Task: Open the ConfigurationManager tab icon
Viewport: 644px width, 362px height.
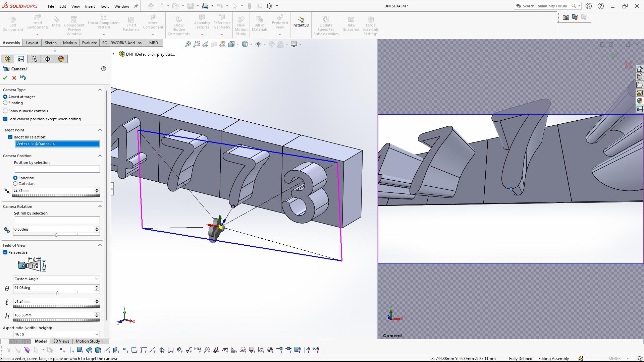Action: (34, 59)
